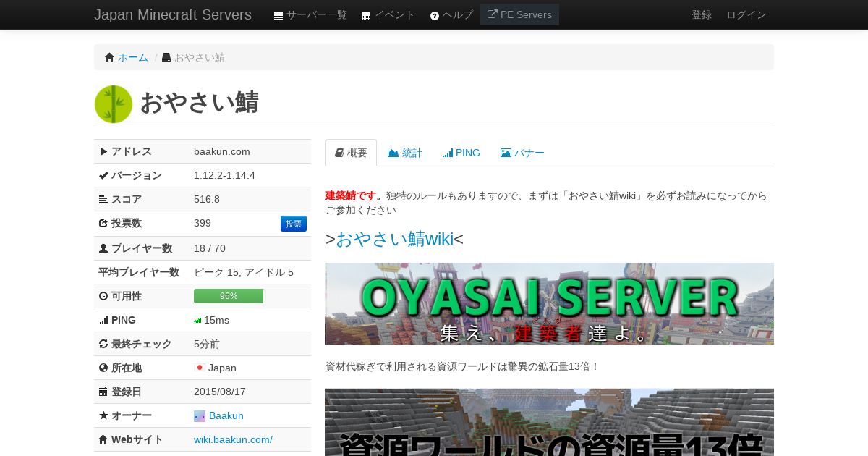
Task: Click the green bamboo server avatar
Action: 114,104
